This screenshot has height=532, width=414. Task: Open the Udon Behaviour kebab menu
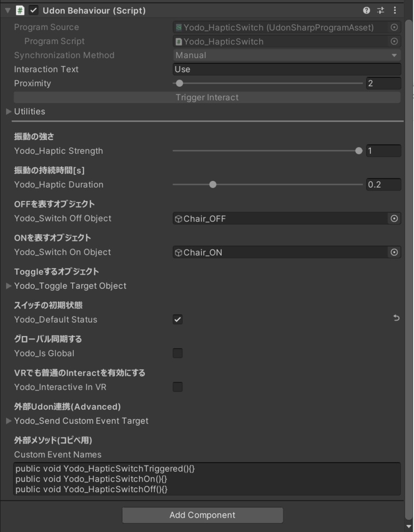click(395, 10)
